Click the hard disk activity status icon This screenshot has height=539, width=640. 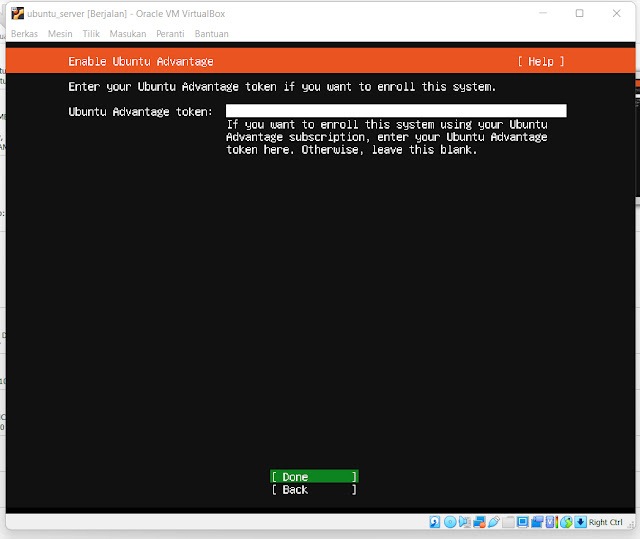coord(435,522)
